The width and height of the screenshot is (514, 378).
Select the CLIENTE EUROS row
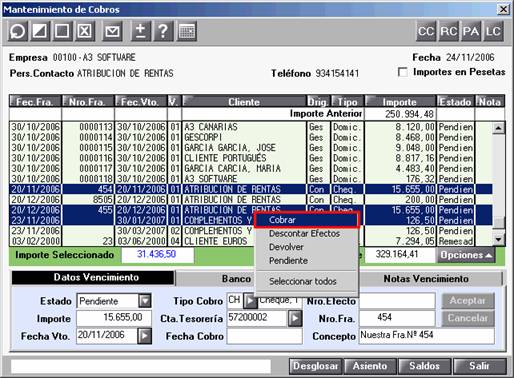(251, 241)
